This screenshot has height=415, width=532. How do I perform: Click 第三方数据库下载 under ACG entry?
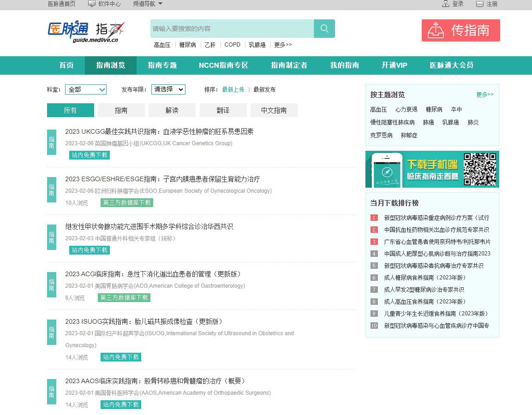coord(124,297)
